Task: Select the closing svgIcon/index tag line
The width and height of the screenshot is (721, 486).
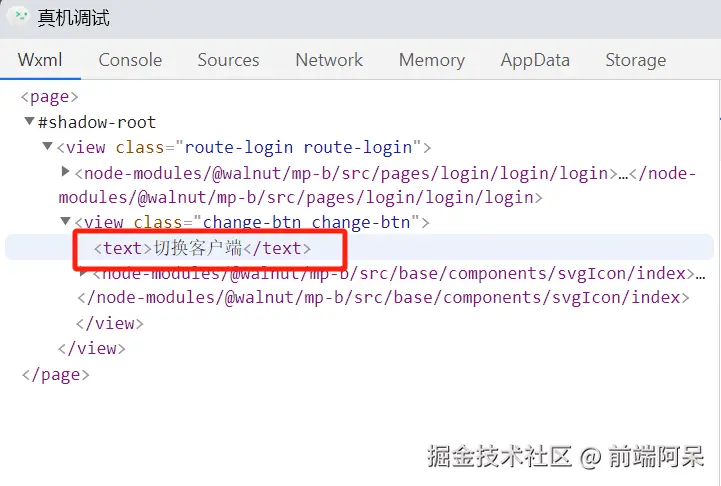Action: click(x=378, y=298)
